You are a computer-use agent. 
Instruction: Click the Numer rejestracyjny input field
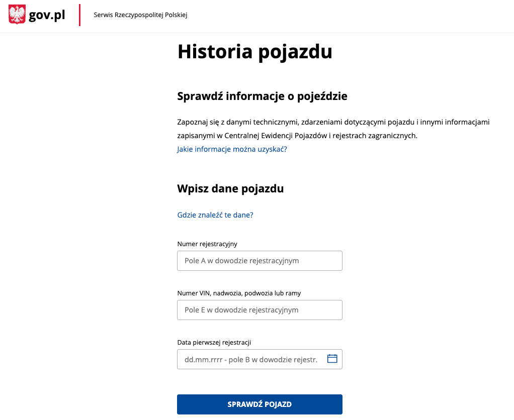pyautogui.click(x=260, y=261)
